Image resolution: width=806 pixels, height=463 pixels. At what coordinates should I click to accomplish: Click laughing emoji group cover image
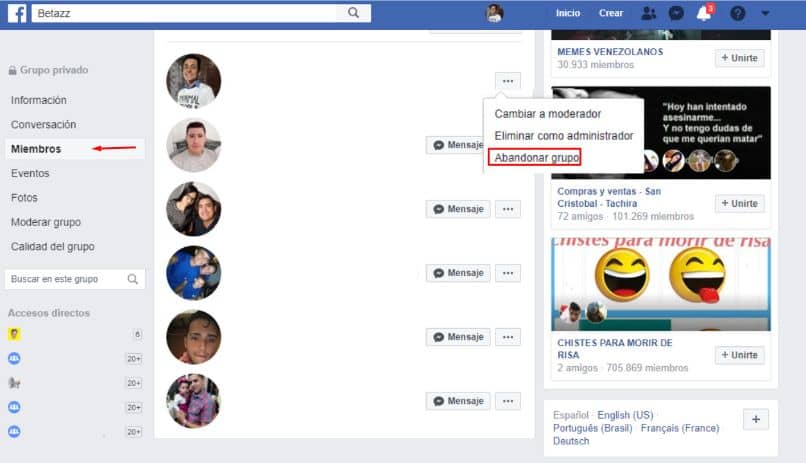[x=661, y=284]
